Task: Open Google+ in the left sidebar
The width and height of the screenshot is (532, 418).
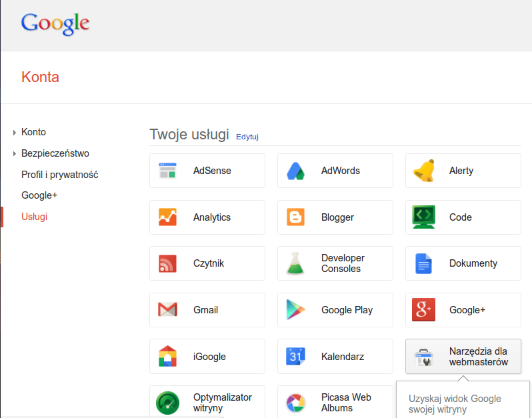Action: 39,195
